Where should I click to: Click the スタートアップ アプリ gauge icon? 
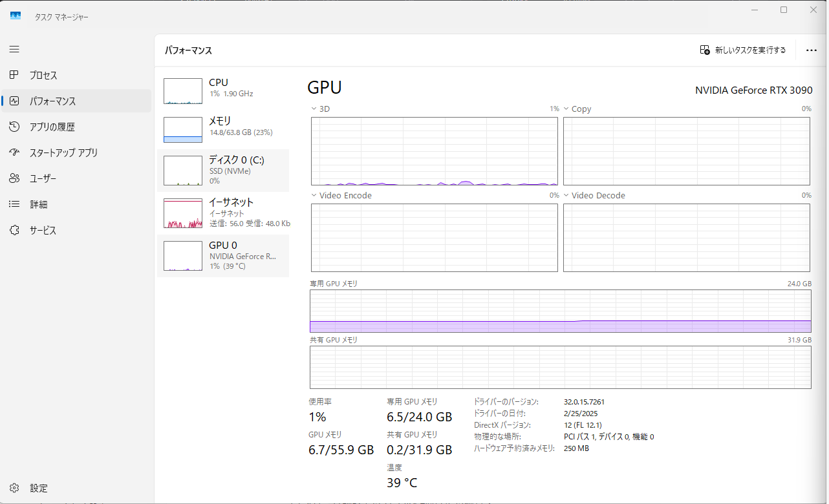click(14, 152)
